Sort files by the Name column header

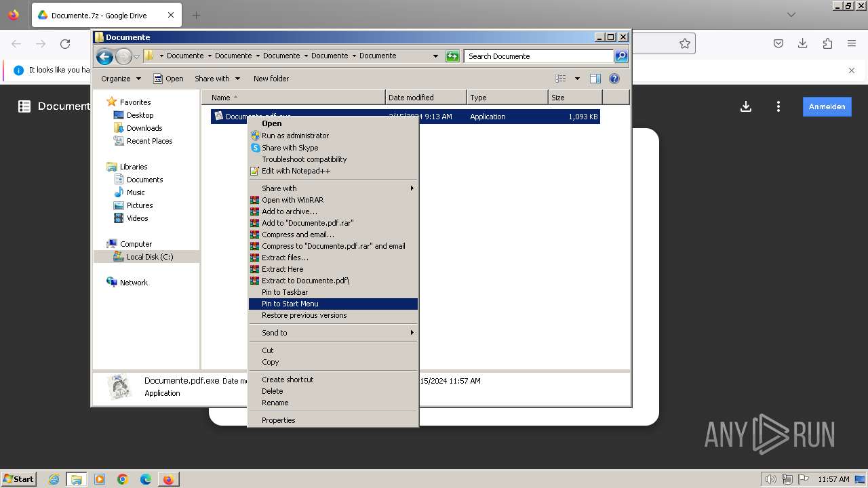point(294,98)
